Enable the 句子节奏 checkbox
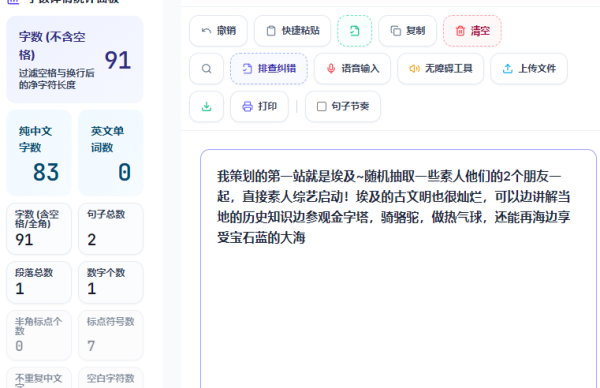 343,106
